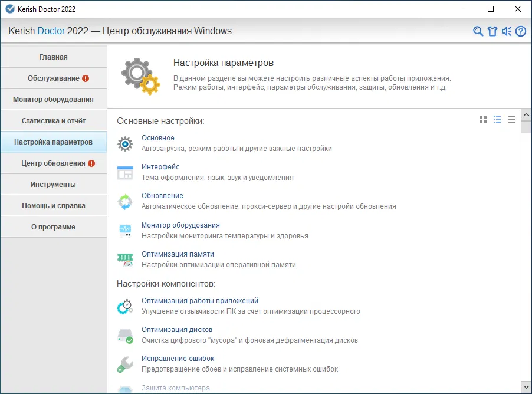Image resolution: width=532 pixels, height=394 pixels.
Task: Select Настройка параметров sidebar tab
Action: coord(54,142)
